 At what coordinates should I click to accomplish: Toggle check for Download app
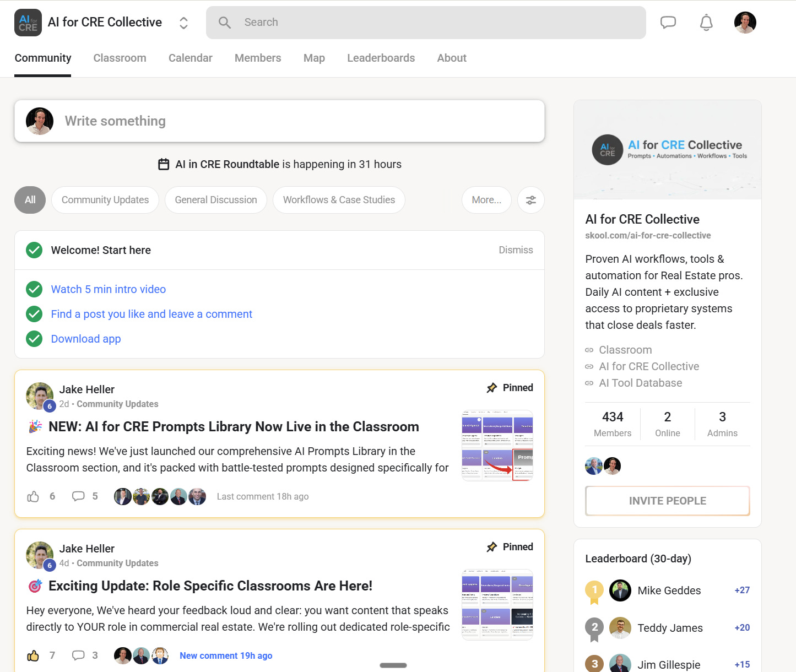34,339
